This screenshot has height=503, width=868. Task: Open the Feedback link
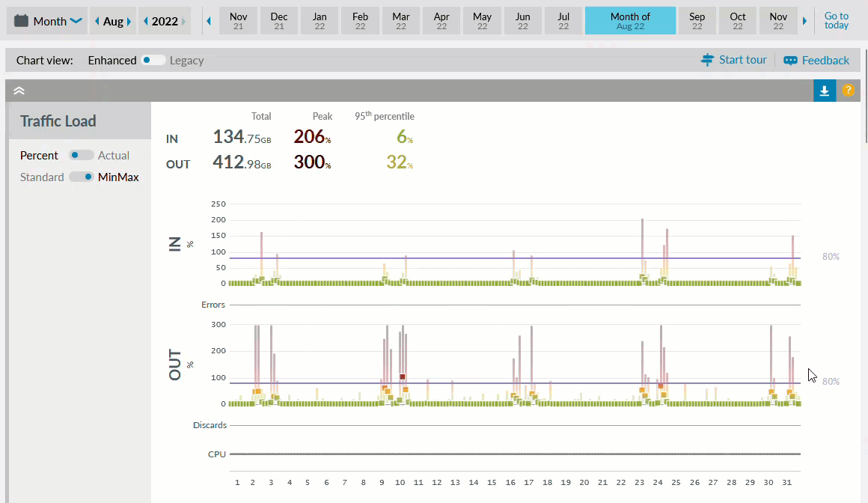coord(816,60)
